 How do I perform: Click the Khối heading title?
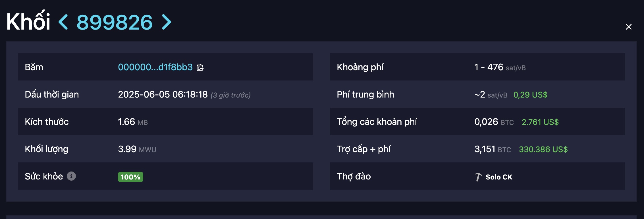[x=28, y=22]
